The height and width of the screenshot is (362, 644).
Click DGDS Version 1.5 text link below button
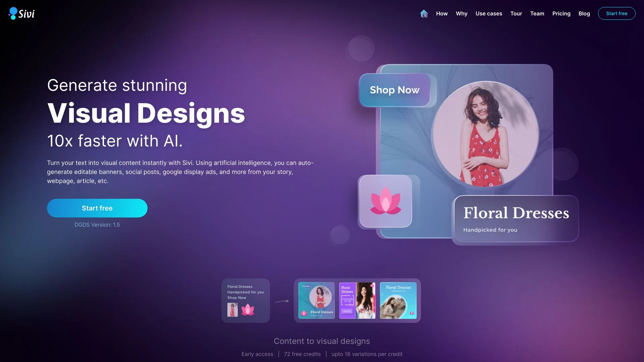click(x=97, y=225)
